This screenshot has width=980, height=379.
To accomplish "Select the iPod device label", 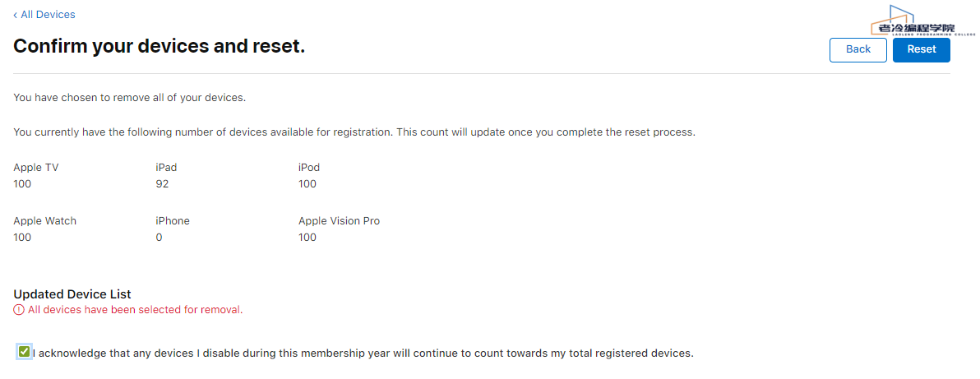I will (x=309, y=168).
